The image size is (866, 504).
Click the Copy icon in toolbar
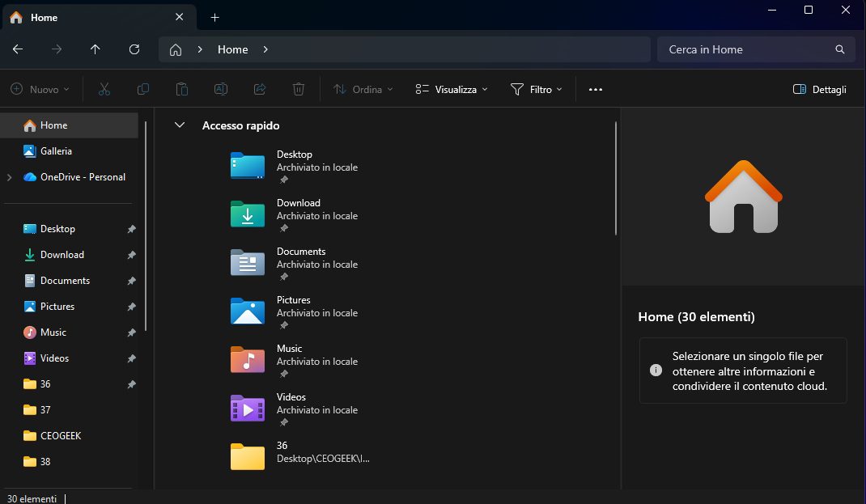pos(143,90)
